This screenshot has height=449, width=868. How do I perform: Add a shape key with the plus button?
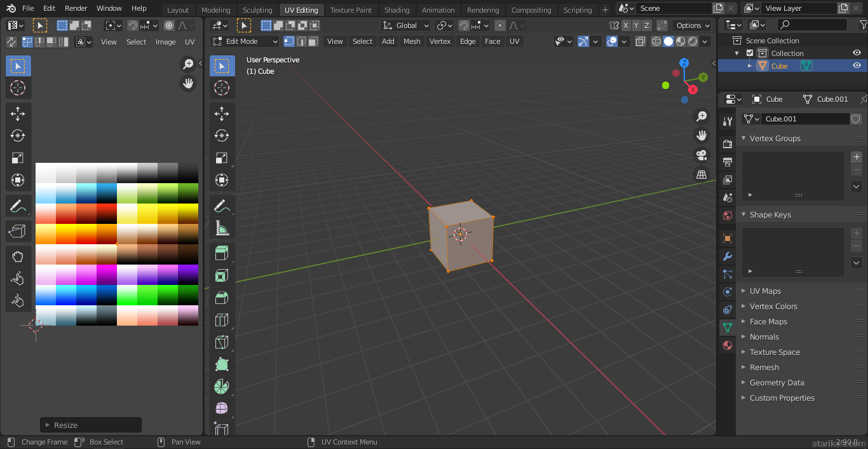[x=857, y=233]
